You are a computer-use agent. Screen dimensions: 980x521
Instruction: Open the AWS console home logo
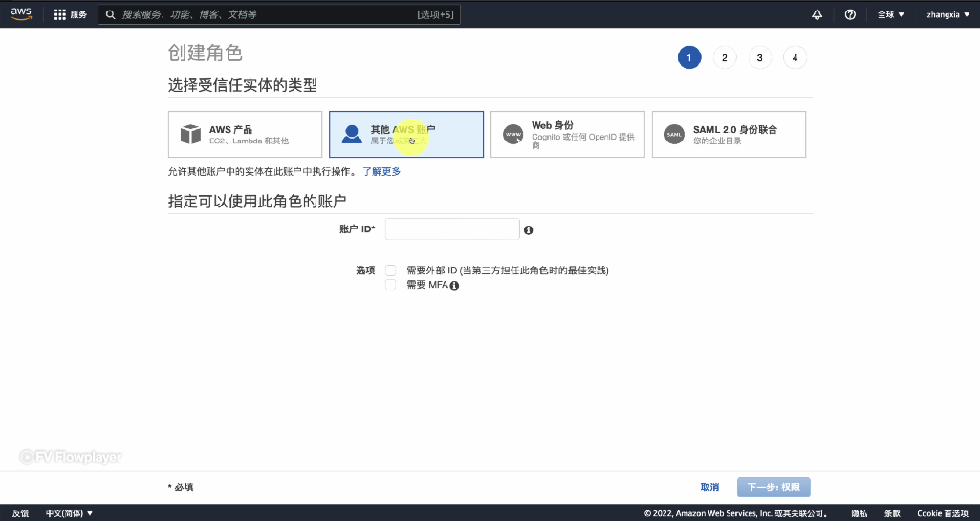point(21,13)
